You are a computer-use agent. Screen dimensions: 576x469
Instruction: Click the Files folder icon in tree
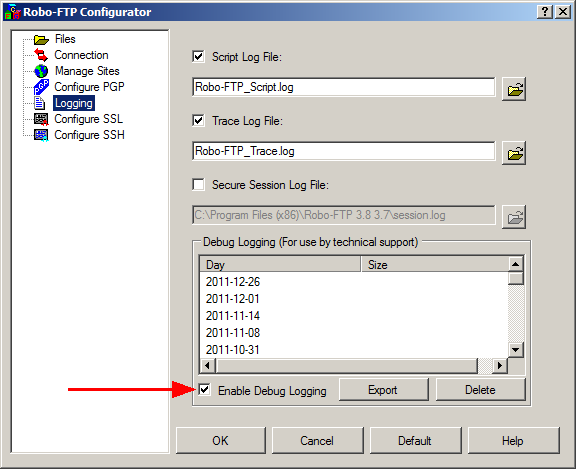pyautogui.click(x=41, y=39)
